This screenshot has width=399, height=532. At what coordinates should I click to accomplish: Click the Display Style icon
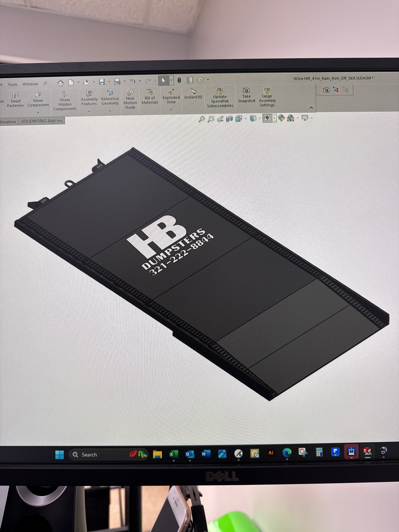tap(253, 118)
